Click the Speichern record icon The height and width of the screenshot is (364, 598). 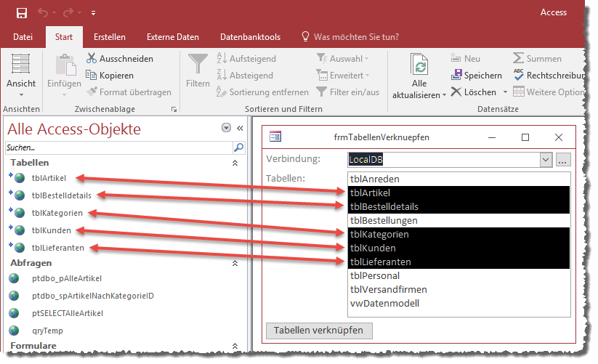click(456, 75)
